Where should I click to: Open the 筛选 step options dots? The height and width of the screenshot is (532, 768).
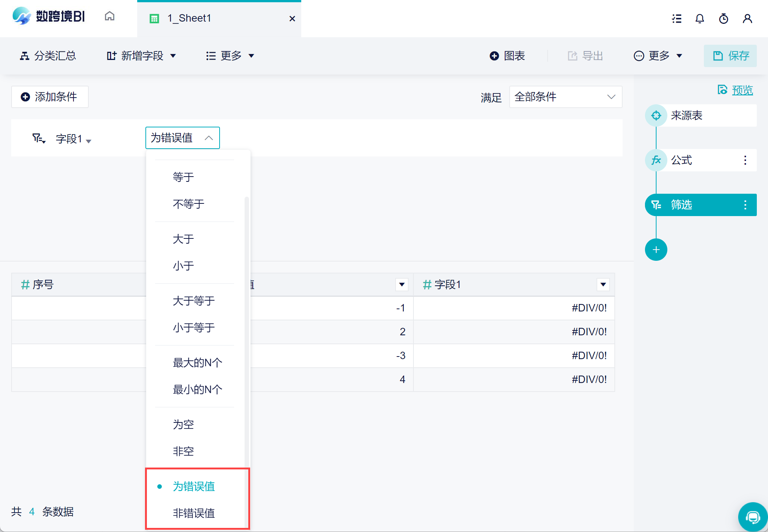(745, 205)
